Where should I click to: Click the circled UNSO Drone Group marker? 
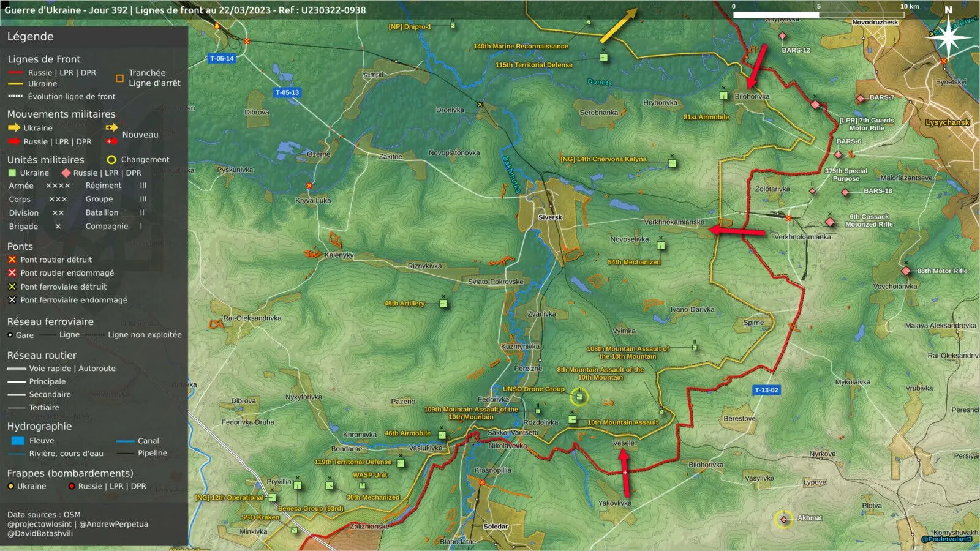579,397
